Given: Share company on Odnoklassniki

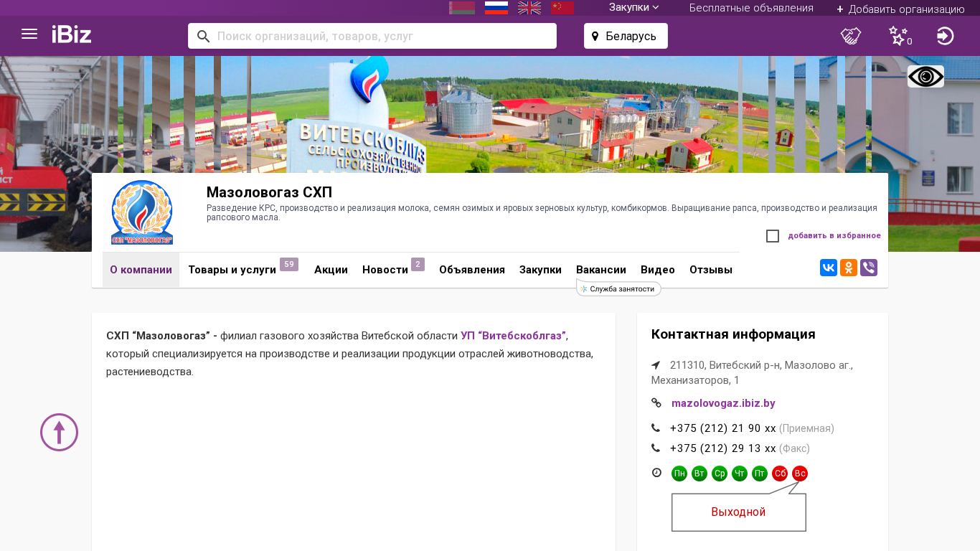Looking at the screenshot, I should 849,268.
